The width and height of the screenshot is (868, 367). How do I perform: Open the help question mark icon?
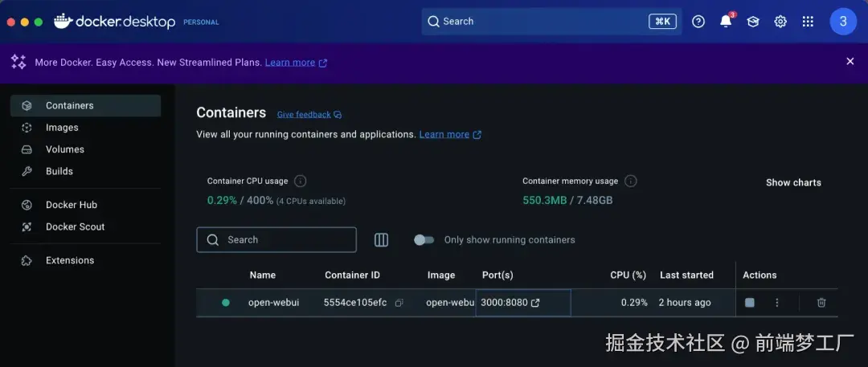click(698, 22)
